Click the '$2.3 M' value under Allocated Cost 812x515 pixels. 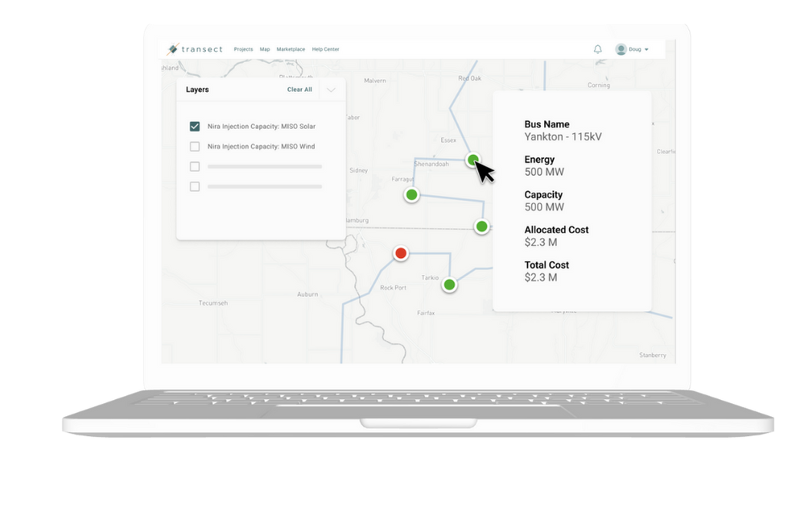click(541, 243)
